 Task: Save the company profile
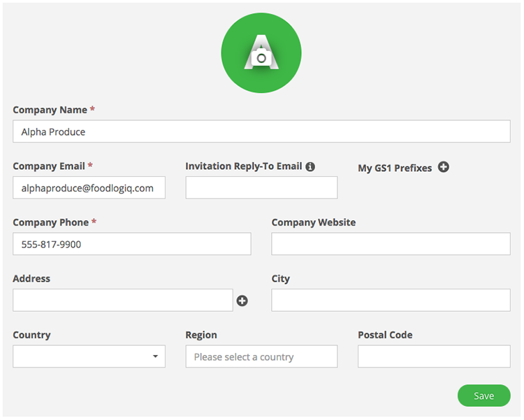(x=484, y=396)
